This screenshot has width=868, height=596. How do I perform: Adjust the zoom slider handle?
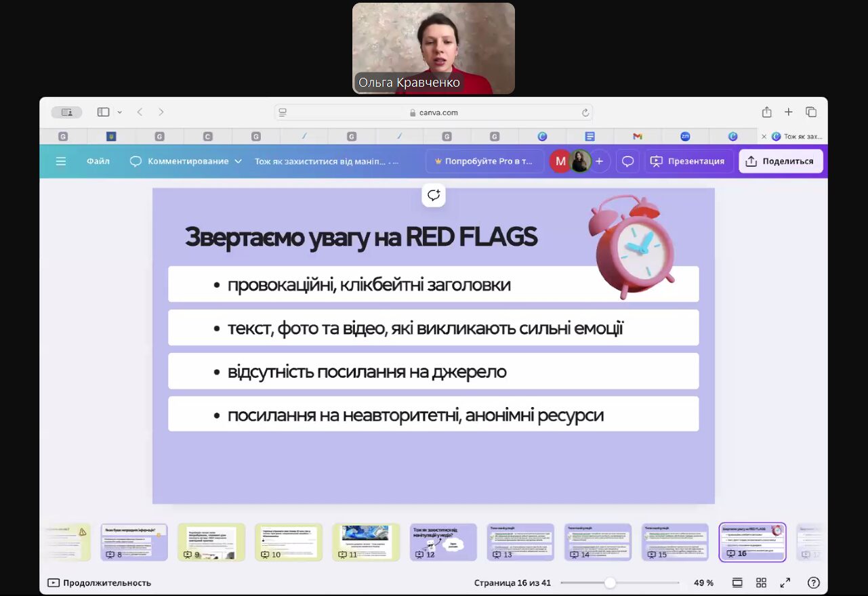[610, 582]
